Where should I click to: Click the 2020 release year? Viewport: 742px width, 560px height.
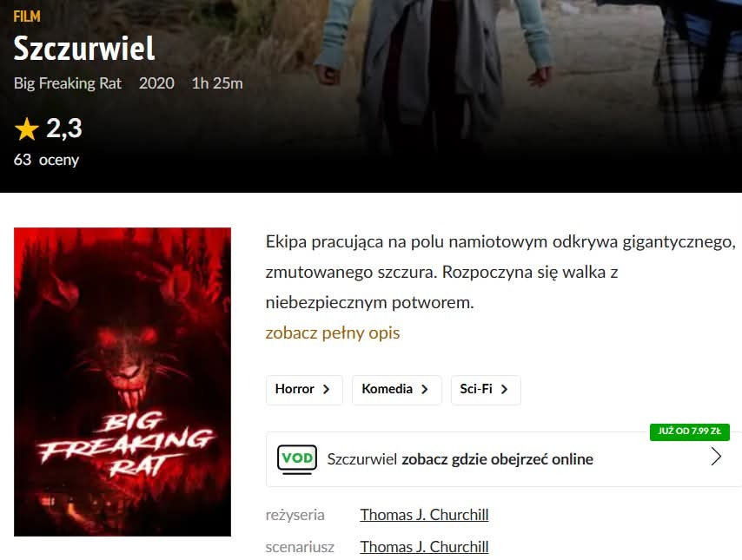click(x=156, y=83)
